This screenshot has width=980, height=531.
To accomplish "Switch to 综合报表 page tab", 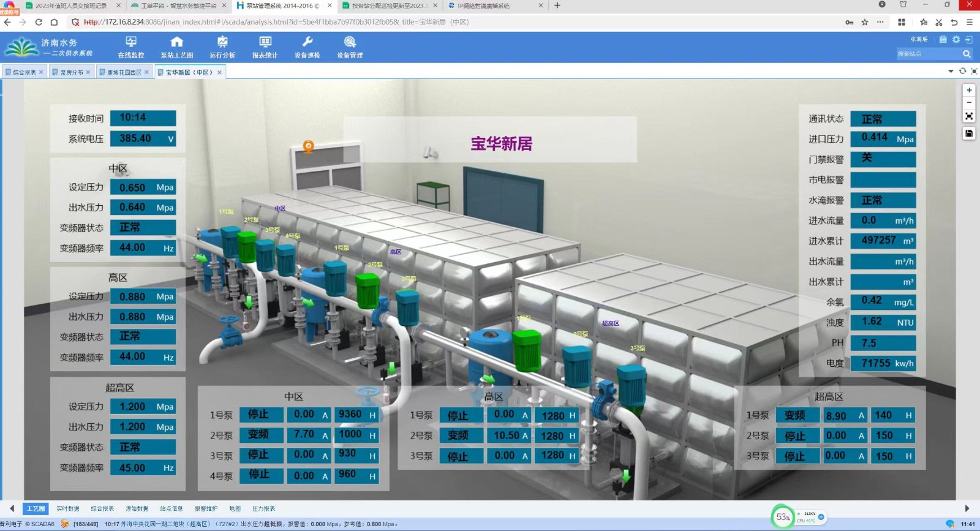I will 24,72.
